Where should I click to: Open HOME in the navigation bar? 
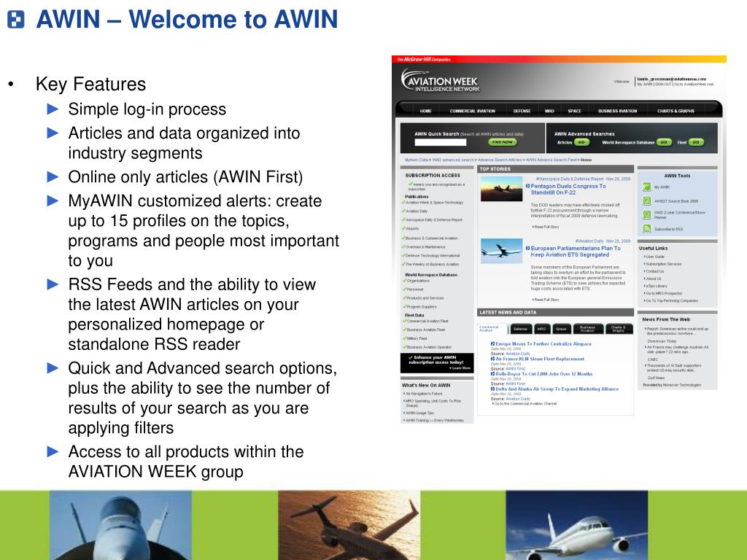click(x=425, y=111)
